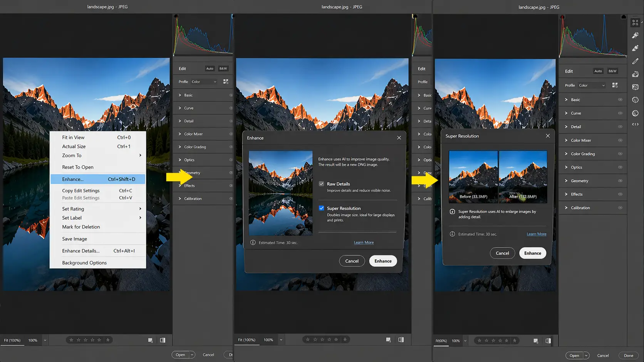Viewport: 644px width, 362px height.
Task: Click Cancel in the Enhance dialog
Action: (x=352, y=261)
